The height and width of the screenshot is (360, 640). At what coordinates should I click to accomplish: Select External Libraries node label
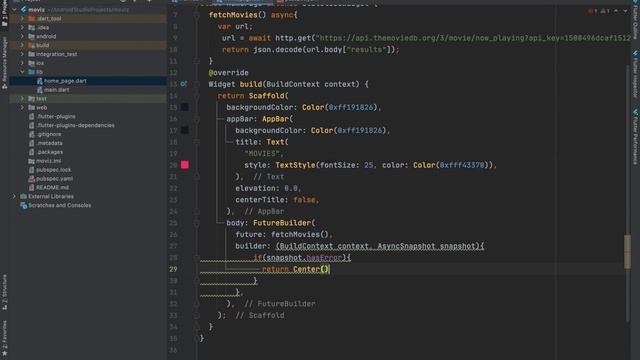pyautogui.click(x=51, y=196)
